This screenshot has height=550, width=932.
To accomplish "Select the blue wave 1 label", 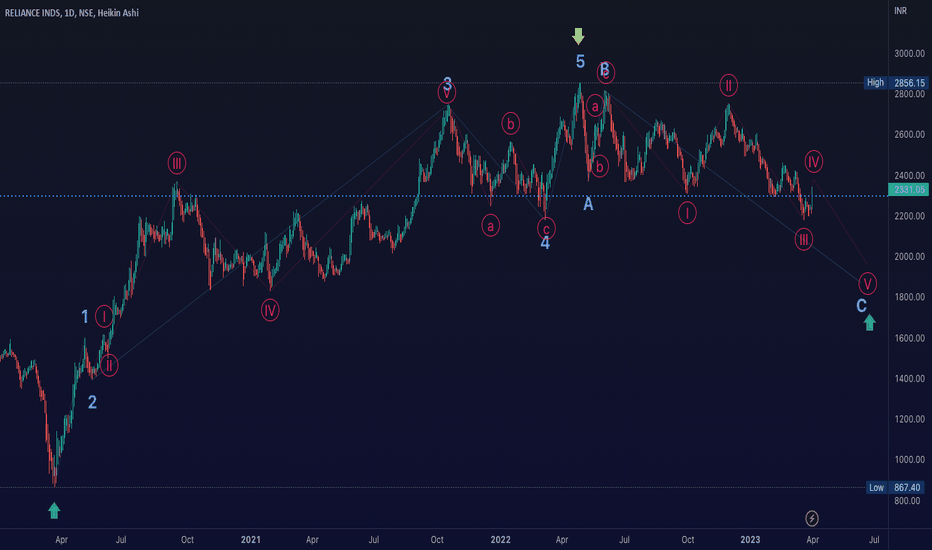I will 85,317.
